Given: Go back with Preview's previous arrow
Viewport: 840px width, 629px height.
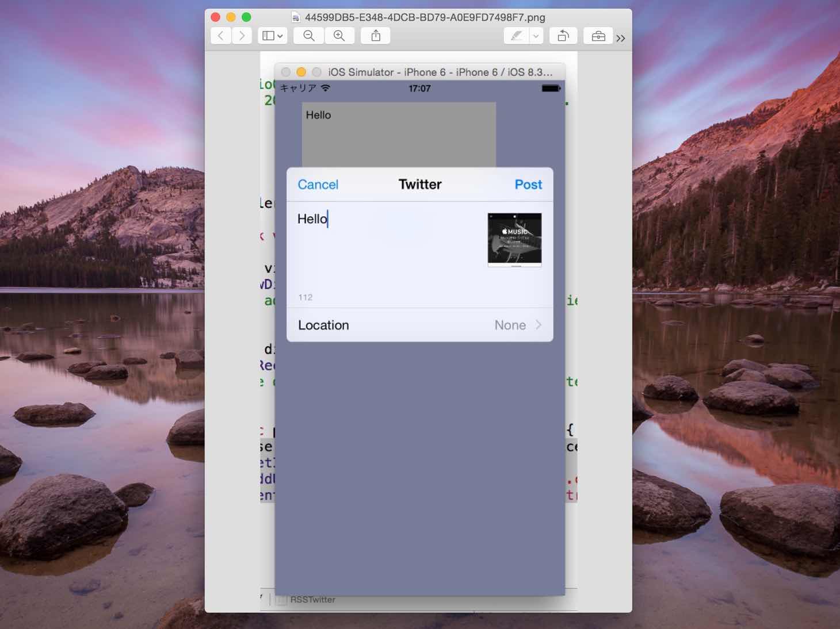Looking at the screenshot, I should (x=221, y=36).
